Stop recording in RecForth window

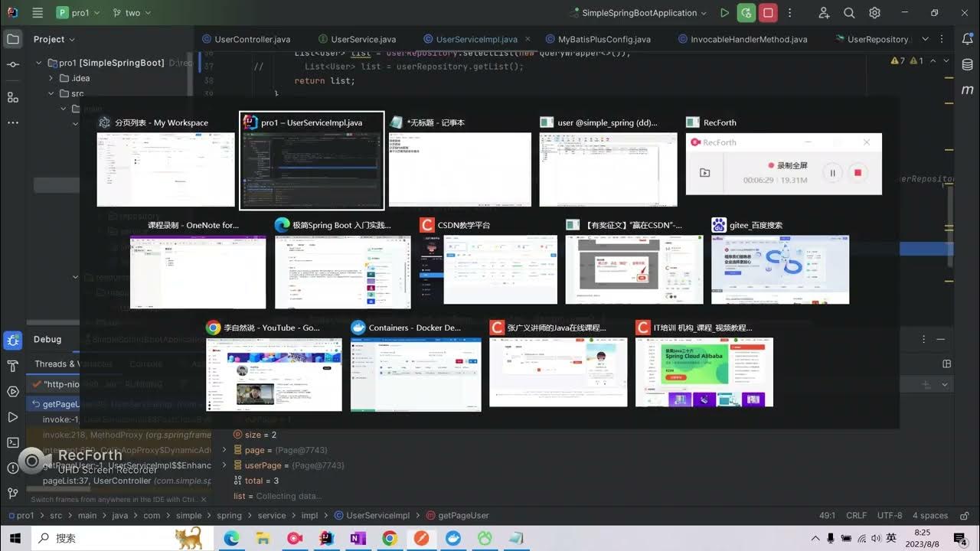pyautogui.click(x=857, y=173)
